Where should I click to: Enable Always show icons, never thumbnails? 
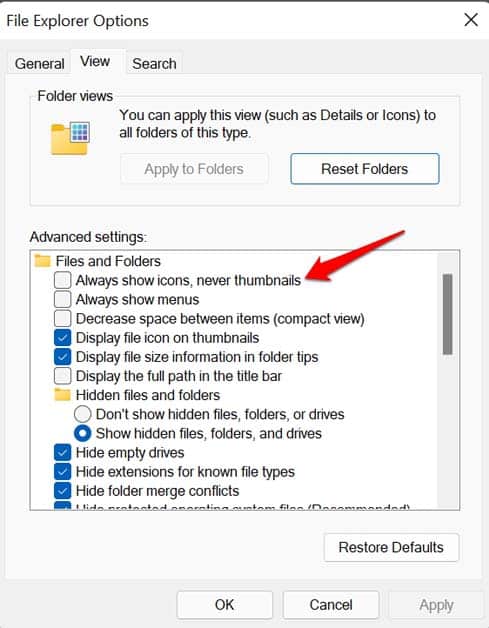(62, 280)
